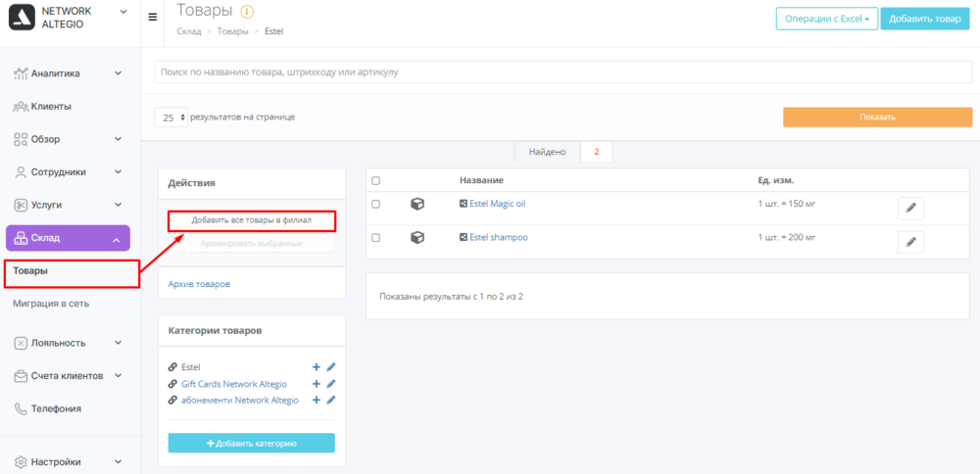Open Операции с Excel dropdown
The height and width of the screenshot is (474, 980).
(x=827, y=19)
